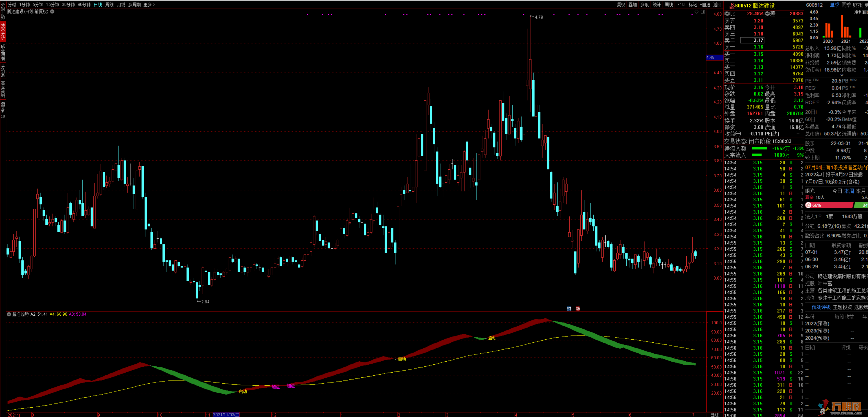Screen dimensions: 868x417
Task: Expand the chevron under 货币金 financial rows
Action: coord(842,75)
